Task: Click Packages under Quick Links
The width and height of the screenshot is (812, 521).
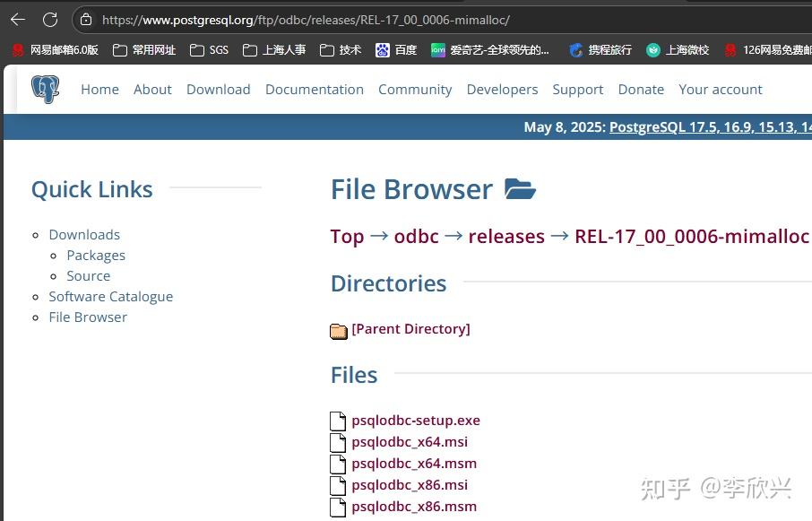Action: [x=96, y=255]
